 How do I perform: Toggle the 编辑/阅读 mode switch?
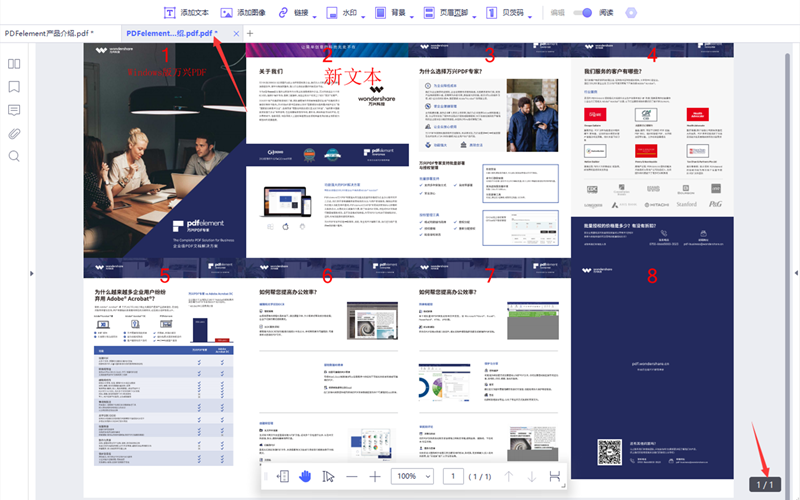point(585,13)
